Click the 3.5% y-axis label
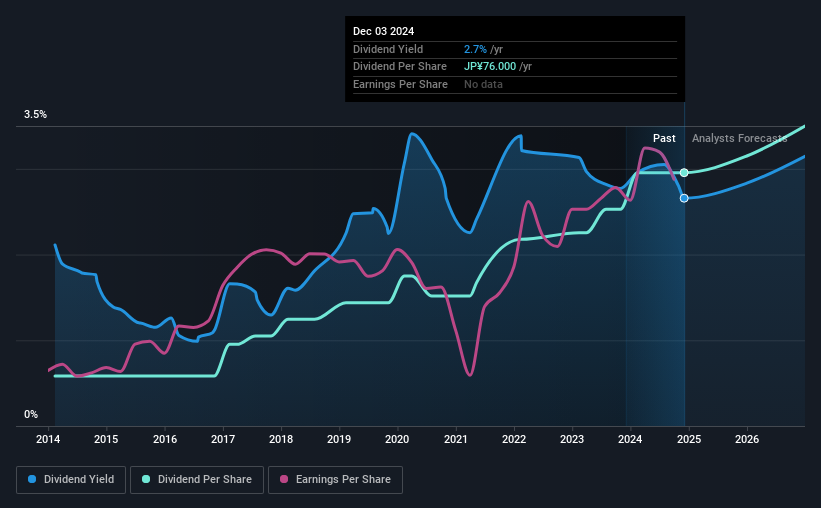Image resolution: width=821 pixels, height=508 pixels. click(35, 115)
